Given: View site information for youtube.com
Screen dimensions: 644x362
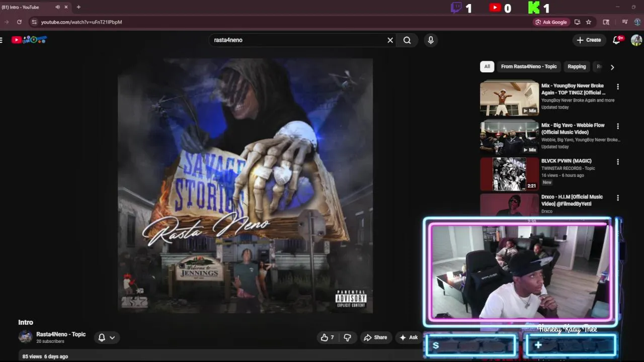Looking at the screenshot, I should (34, 22).
